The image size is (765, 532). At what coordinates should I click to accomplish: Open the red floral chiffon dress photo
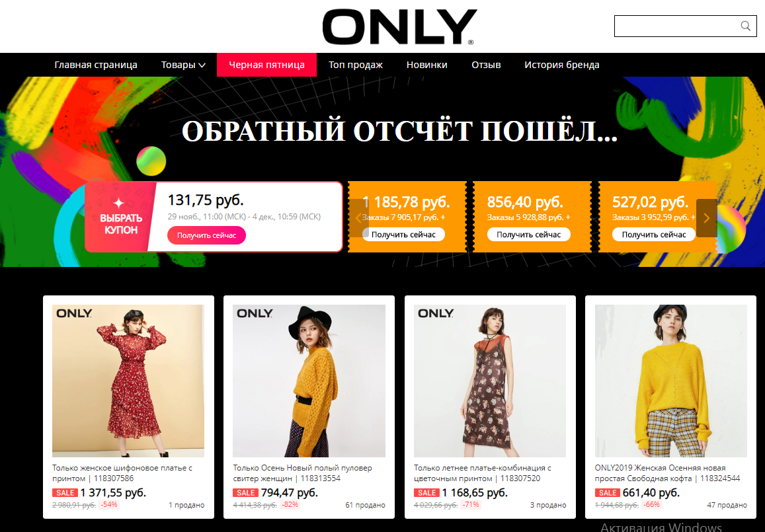[x=128, y=381]
